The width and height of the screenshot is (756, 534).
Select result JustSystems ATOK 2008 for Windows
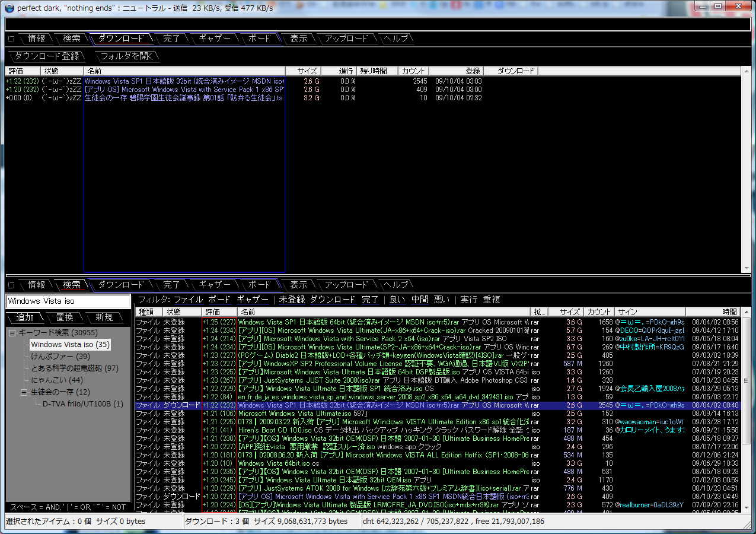pyautogui.click(x=438, y=488)
